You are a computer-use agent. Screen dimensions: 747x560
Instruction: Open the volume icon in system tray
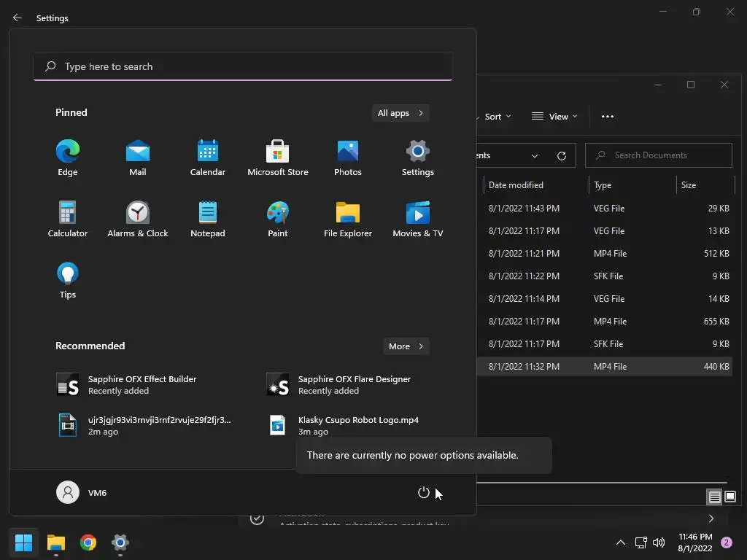(659, 542)
